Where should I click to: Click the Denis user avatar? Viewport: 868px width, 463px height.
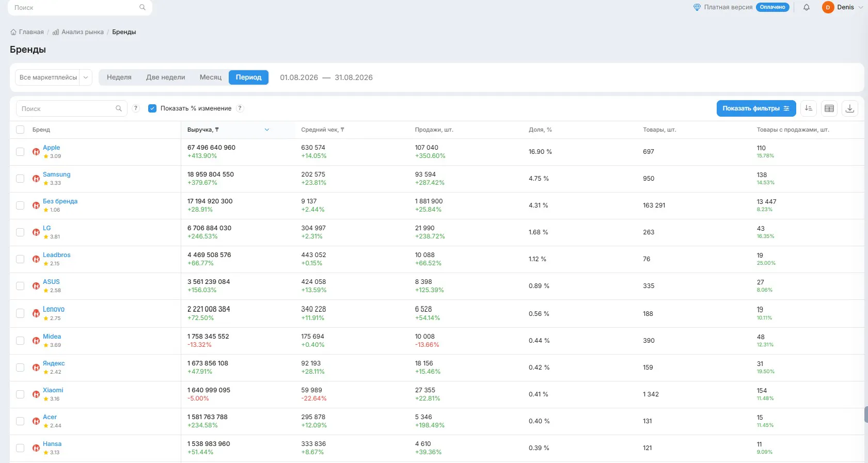[x=828, y=7]
